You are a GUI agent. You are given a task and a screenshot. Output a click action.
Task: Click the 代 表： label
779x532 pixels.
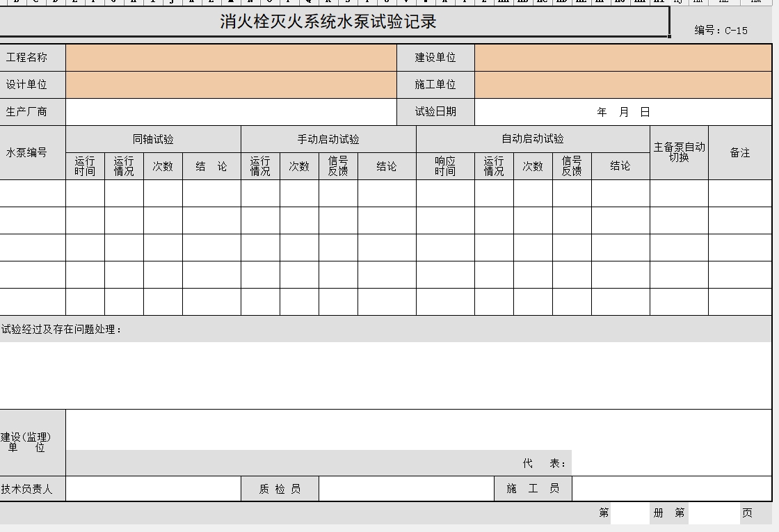pos(544,463)
